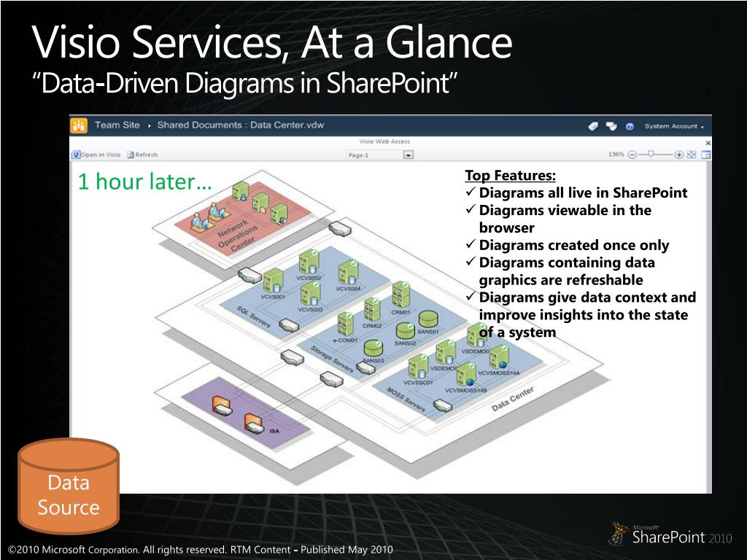Viewport: 747px width, 560px height.
Task: Click the zoom out minus icon
Action: click(x=632, y=155)
